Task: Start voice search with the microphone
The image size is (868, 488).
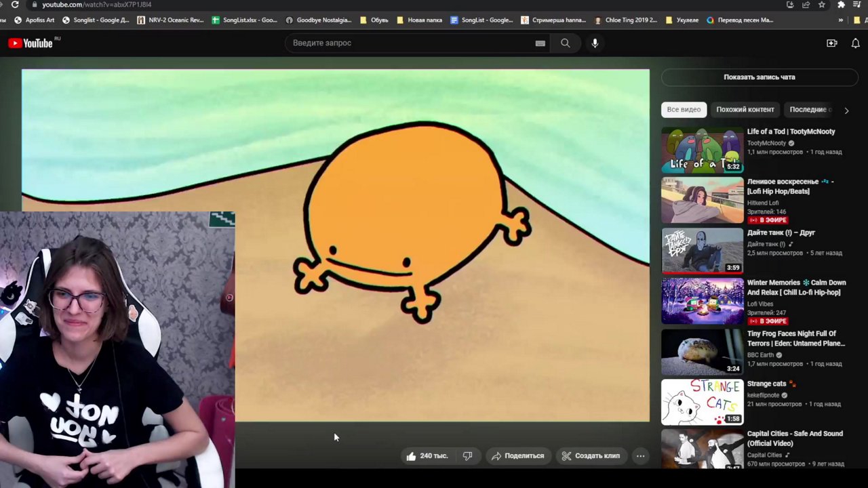Action: (595, 43)
